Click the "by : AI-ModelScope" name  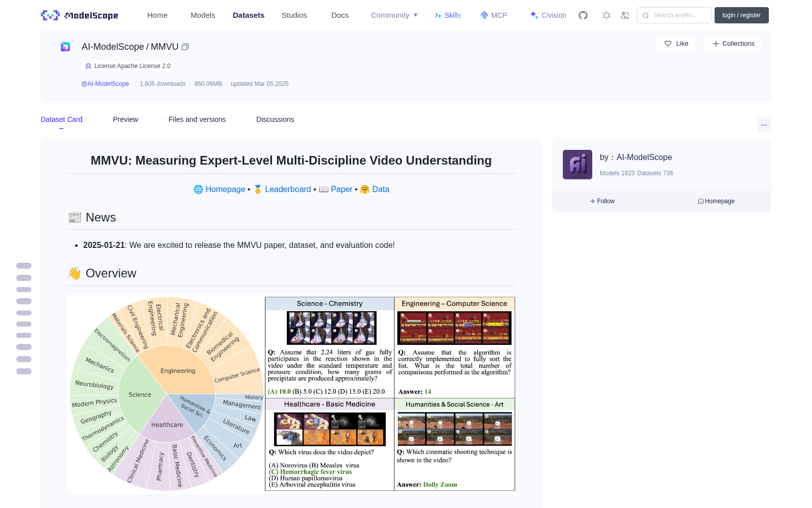[x=636, y=157]
